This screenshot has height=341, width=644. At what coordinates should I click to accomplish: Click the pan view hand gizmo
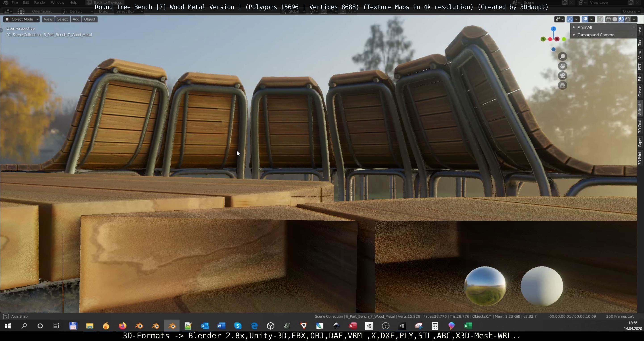pos(562,66)
